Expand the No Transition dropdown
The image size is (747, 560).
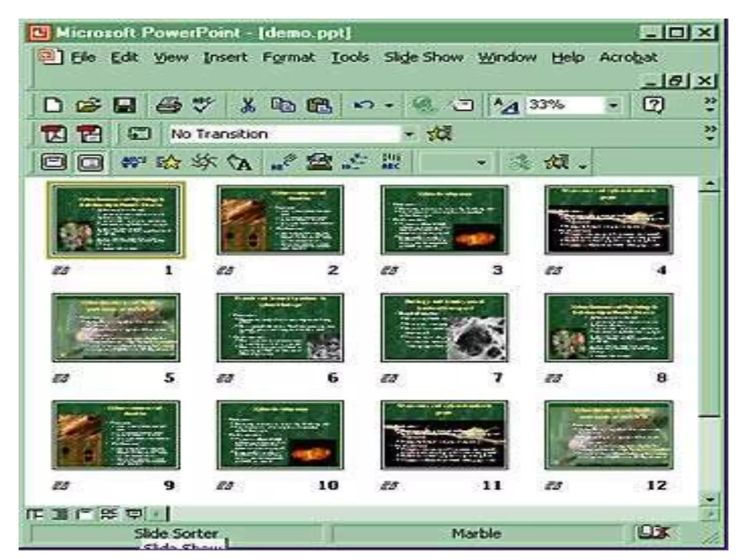coord(409,135)
